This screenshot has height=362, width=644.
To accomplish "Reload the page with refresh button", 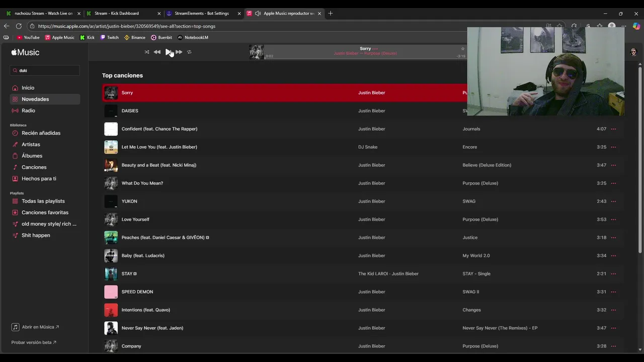I will point(19,26).
